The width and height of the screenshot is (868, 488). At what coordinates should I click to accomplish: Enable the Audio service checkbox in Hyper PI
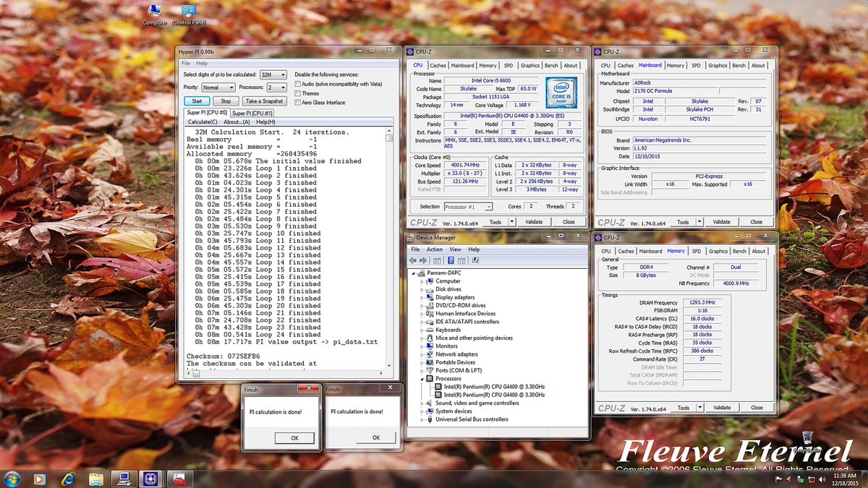click(x=298, y=84)
